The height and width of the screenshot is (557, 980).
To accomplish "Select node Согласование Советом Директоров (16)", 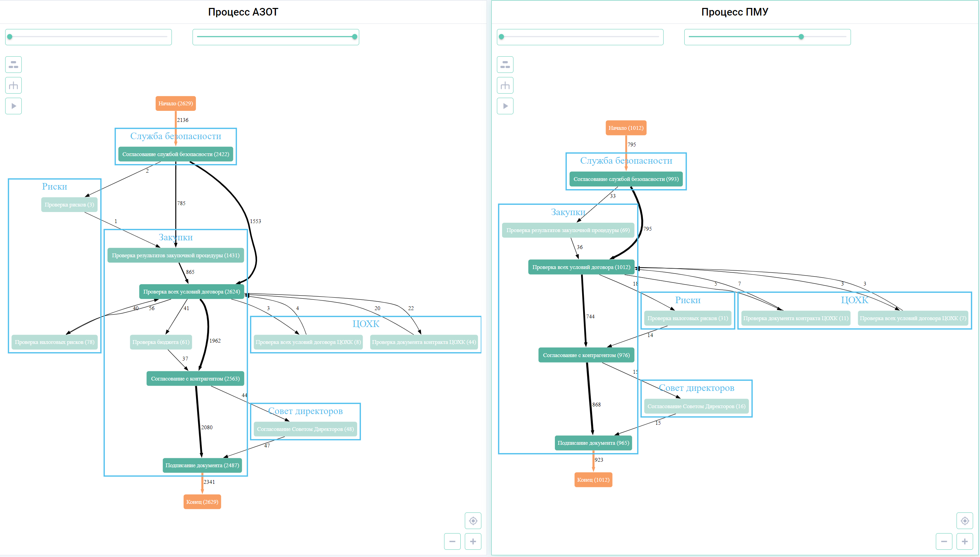I will [696, 406].
